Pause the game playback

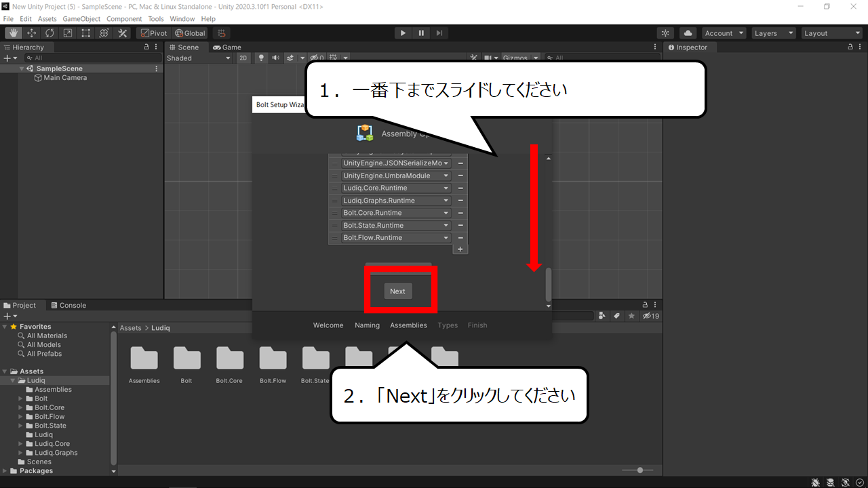421,33
